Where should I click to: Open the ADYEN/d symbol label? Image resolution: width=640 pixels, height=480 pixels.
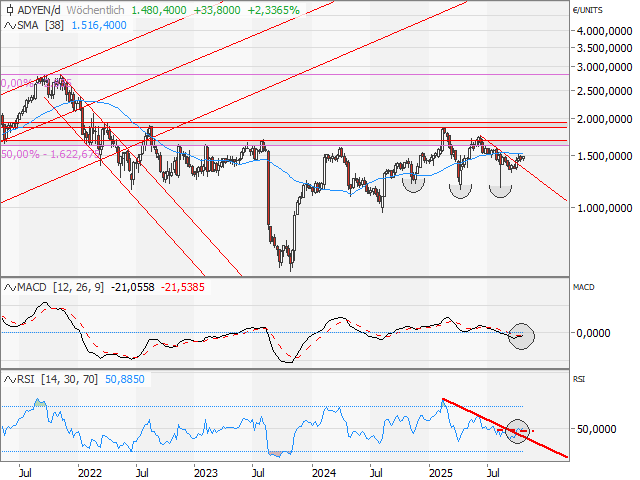click(x=42, y=8)
